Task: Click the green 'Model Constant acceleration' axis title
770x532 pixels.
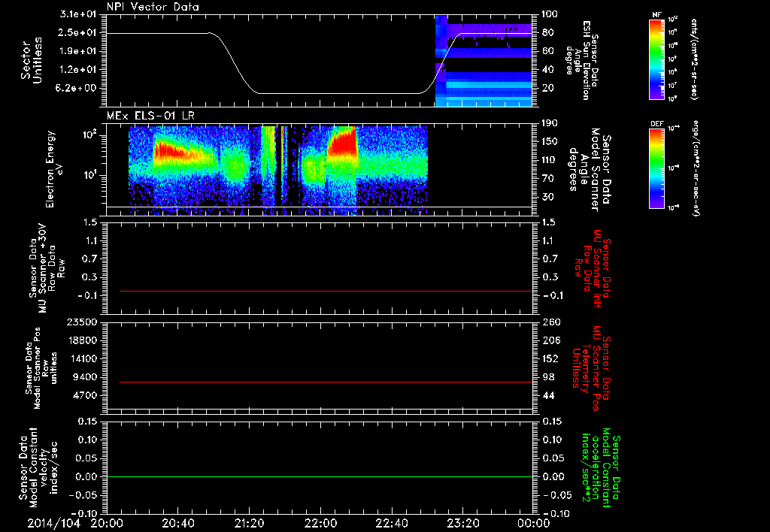Action: [601, 469]
